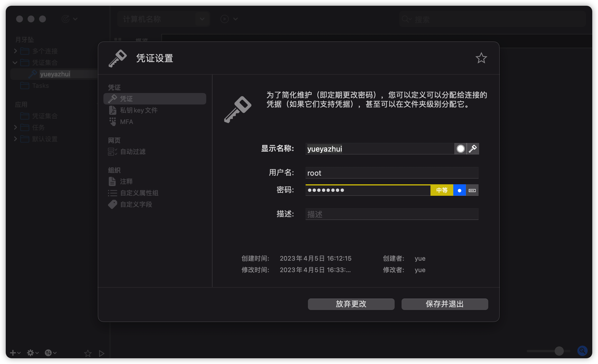Click the key icon beside display name
Image resolution: width=598 pixels, height=364 pixels.
[473, 149]
